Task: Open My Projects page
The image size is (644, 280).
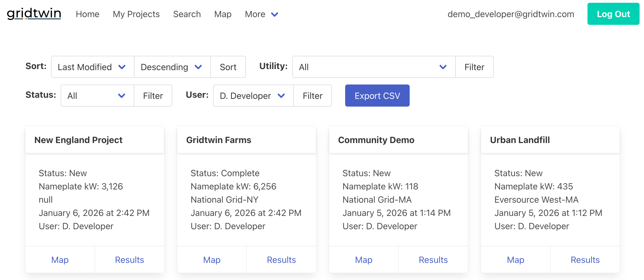Action: pos(136,14)
